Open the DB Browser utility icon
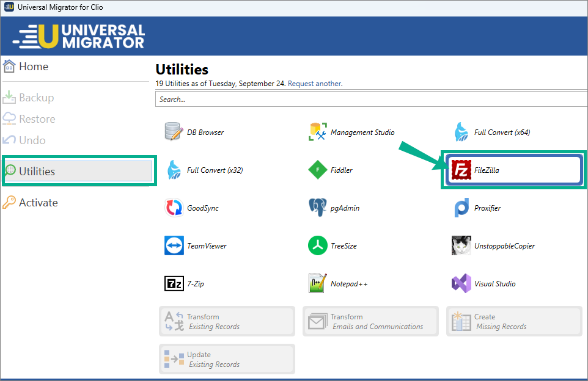 tap(174, 132)
